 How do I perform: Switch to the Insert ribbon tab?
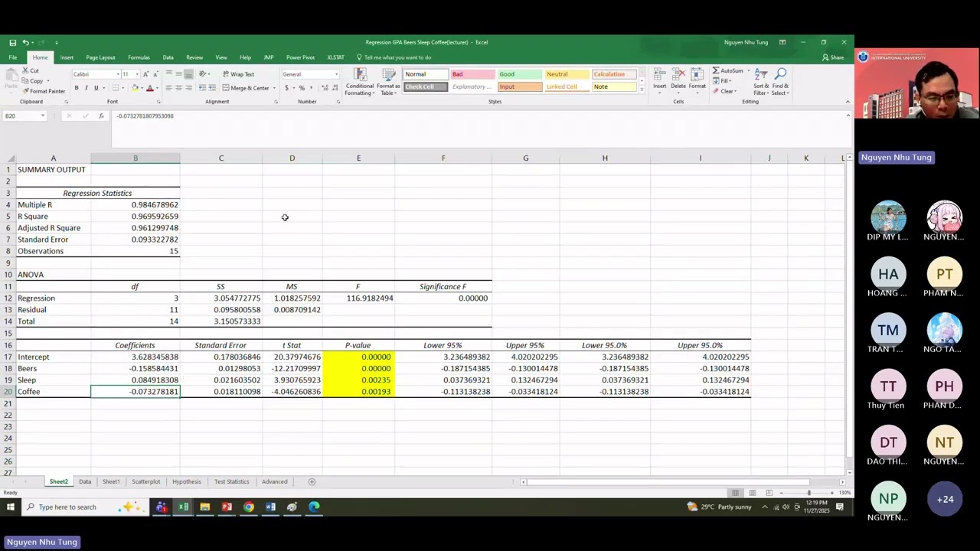(67, 57)
